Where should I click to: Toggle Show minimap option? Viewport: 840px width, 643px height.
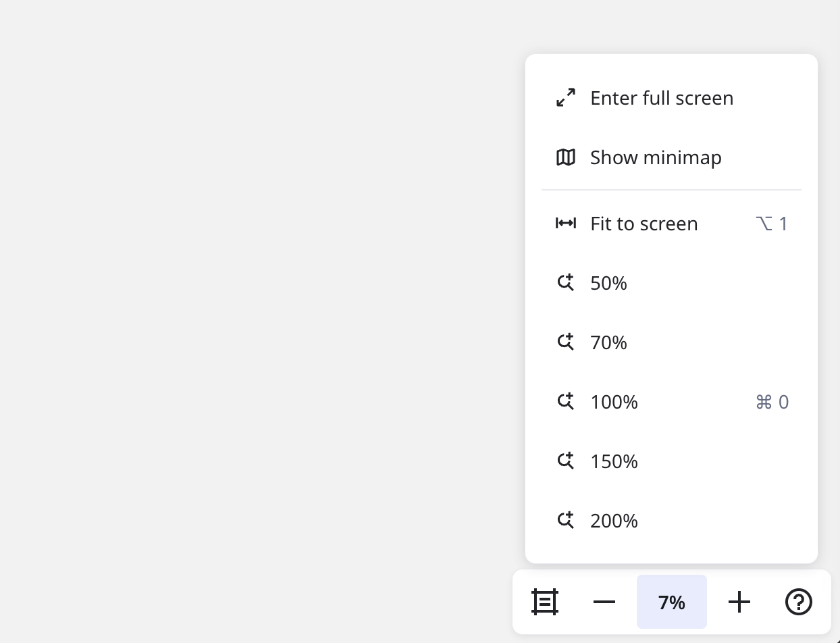coord(656,157)
